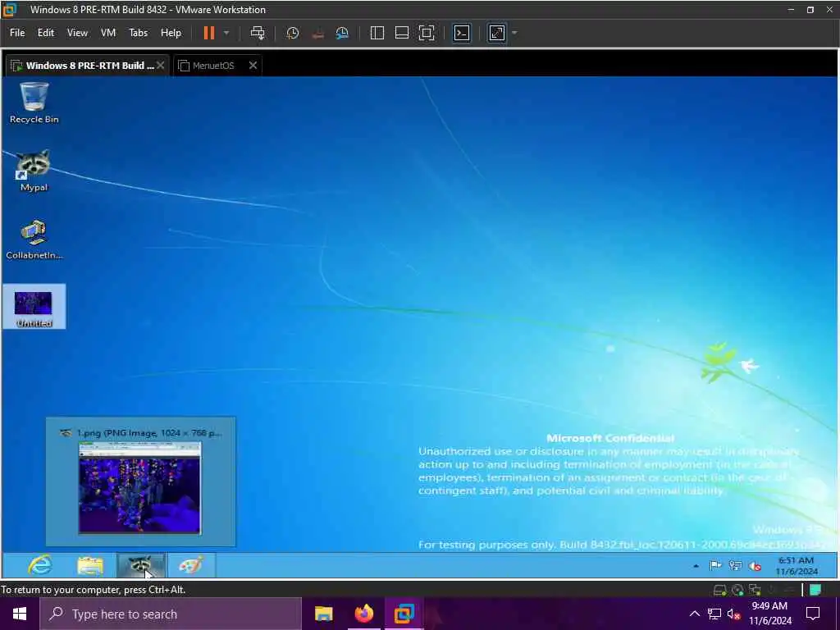Open Firefox from host taskbar
Screen dimensions: 840x630
[364, 614]
